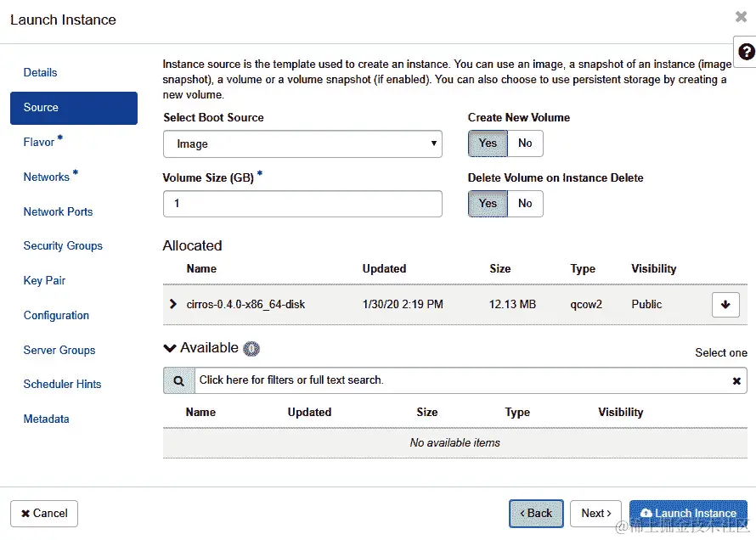Click the Launch Instance button
756x540 pixels.
(688, 514)
